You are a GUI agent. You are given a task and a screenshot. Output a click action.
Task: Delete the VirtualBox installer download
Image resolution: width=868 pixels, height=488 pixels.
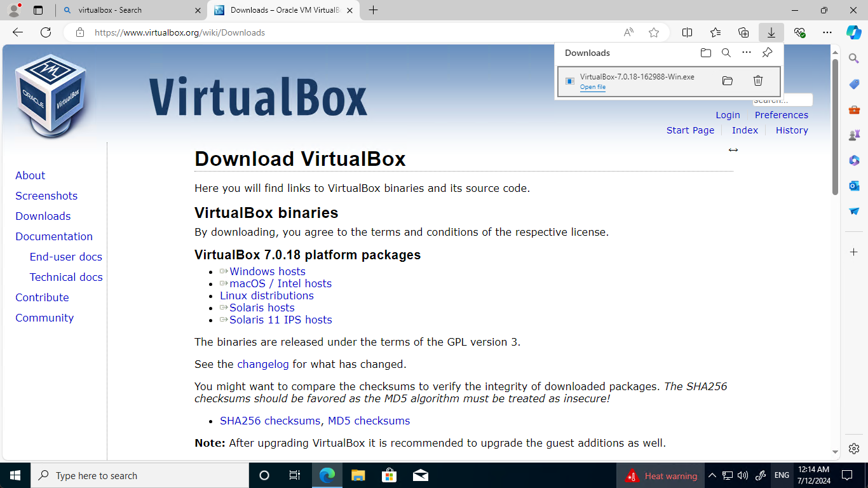click(x=758, y=81)
